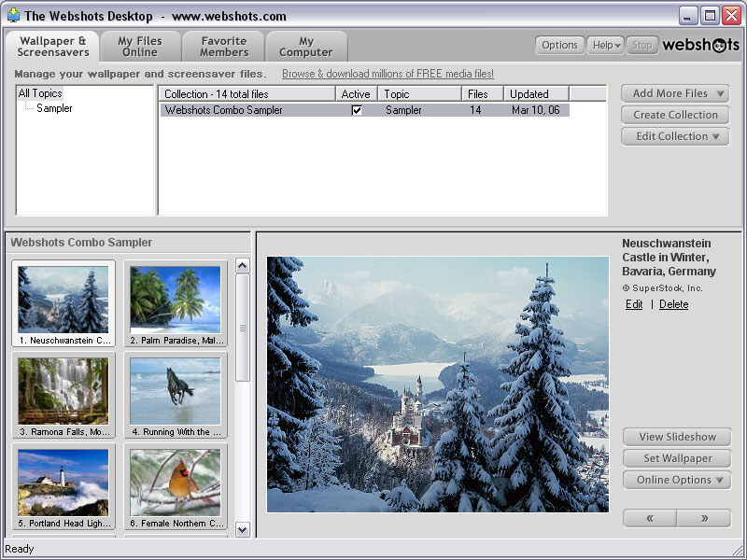Switch to My Files Online tab
Image resolution: width=747 pixels, height=560 pixels.
[140, 47]
